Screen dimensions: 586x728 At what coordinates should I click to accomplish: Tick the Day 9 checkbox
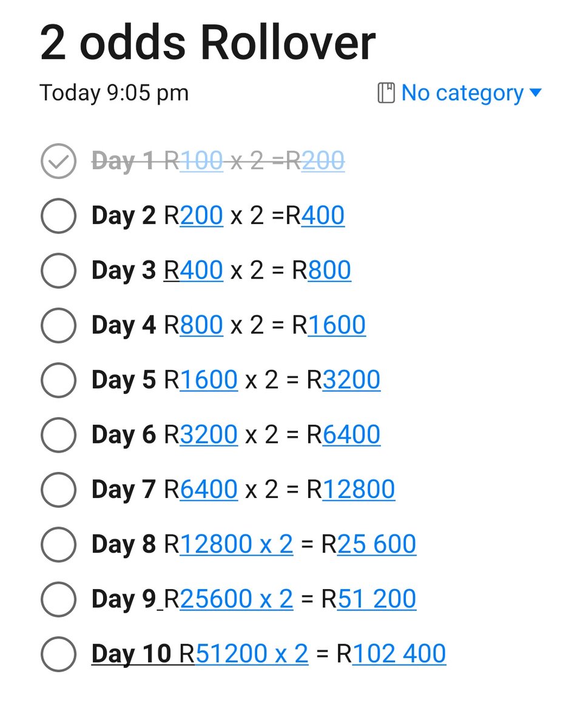coord(58,599)
